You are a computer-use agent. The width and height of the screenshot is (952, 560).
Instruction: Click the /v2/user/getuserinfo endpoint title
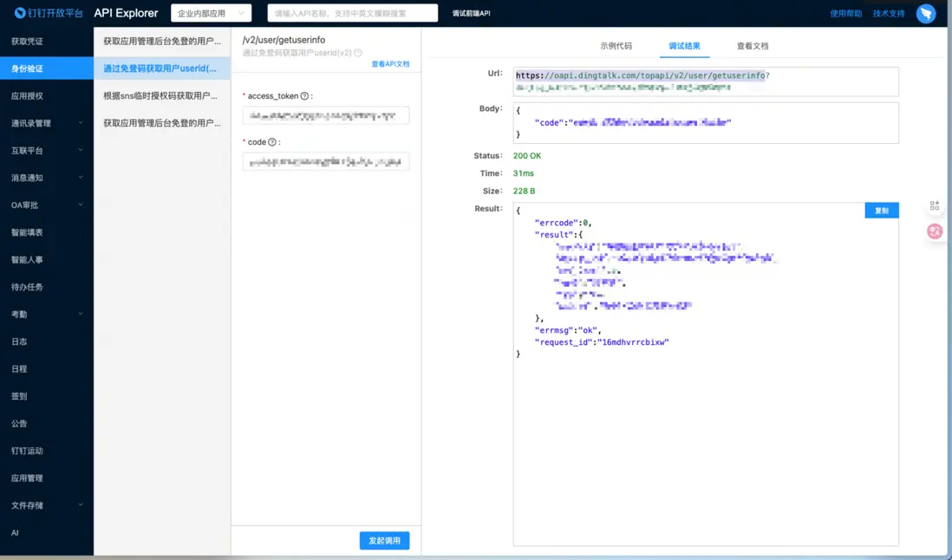tap(284, 40)
